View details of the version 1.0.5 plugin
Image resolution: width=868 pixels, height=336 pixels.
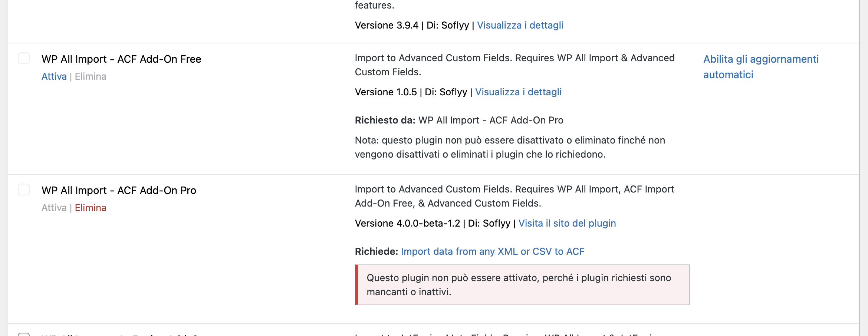tap(518, 92)
